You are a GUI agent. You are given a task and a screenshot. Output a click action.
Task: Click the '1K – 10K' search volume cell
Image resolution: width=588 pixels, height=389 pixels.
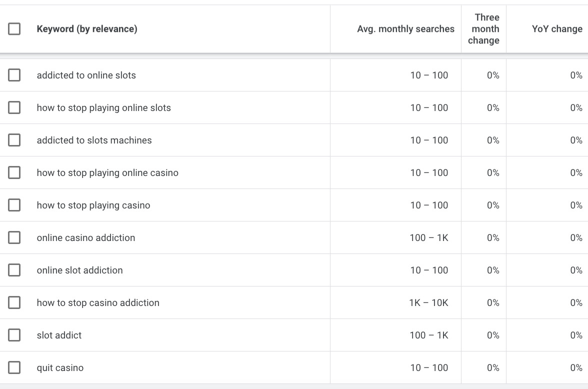tap(428, 302)
